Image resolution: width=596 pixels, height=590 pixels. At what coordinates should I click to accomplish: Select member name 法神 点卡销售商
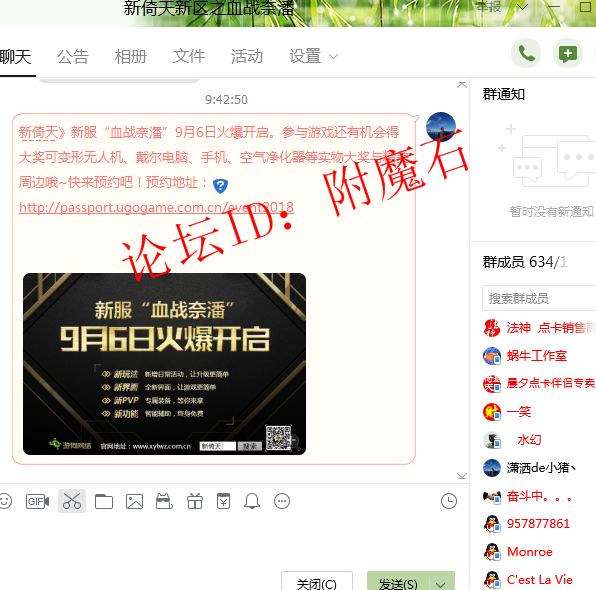[x=551, y=328]
